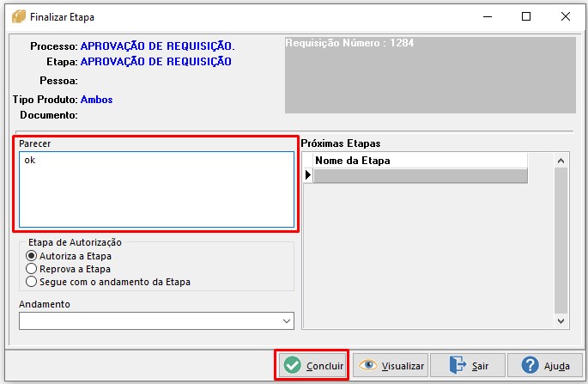Image resolution: width=588 pixels, height=384 pixels.
Task: Click the Nome da Etapa column header
Action: coord(421,161)
